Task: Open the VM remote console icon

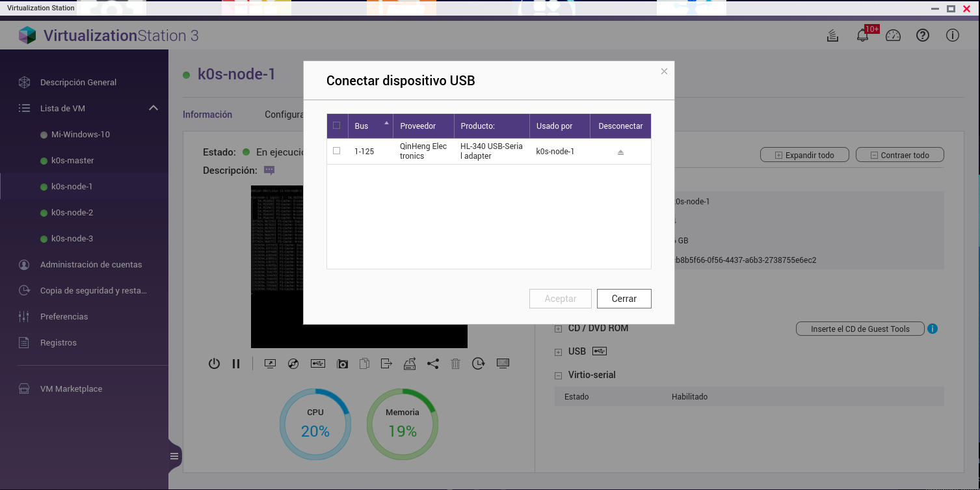Action: 271,364
